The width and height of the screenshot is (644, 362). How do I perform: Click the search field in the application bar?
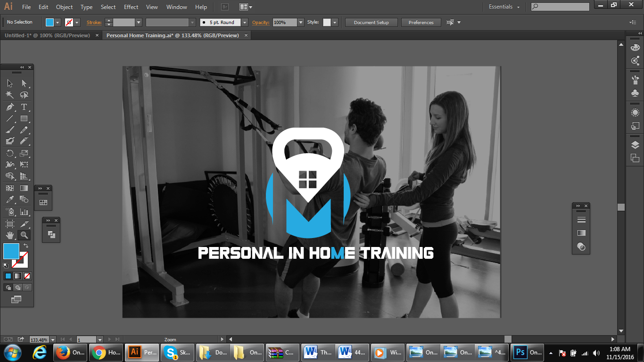560,7
